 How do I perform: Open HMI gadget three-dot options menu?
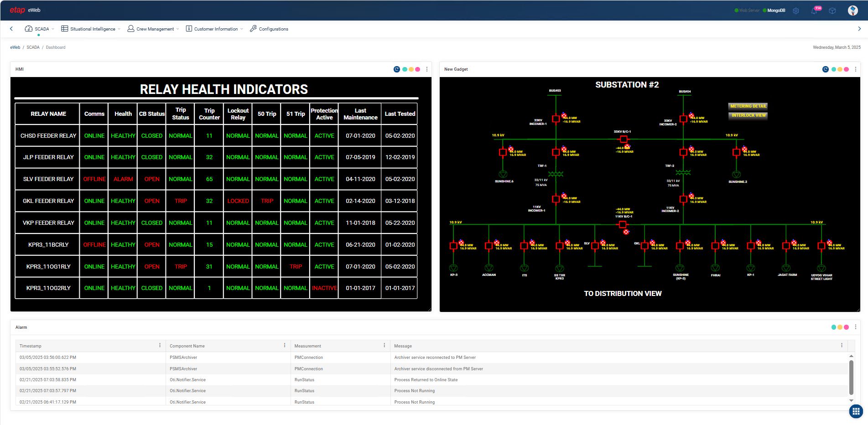(x=427, y=69)
